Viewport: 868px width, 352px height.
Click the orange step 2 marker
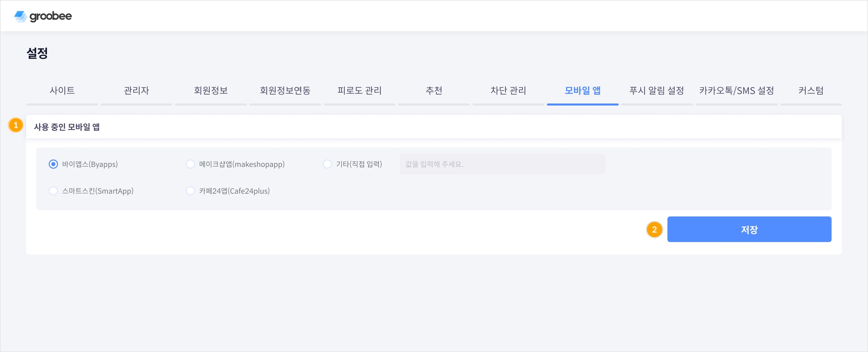point(654,230)
